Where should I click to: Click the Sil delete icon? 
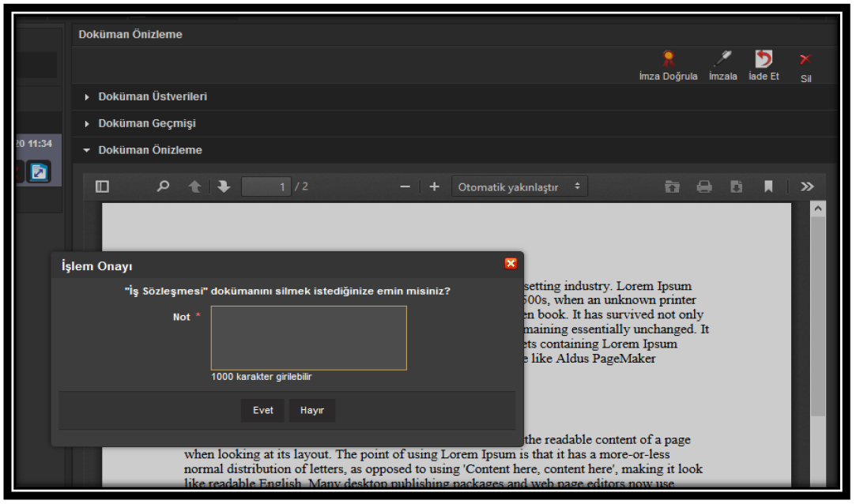click(805, 60)
